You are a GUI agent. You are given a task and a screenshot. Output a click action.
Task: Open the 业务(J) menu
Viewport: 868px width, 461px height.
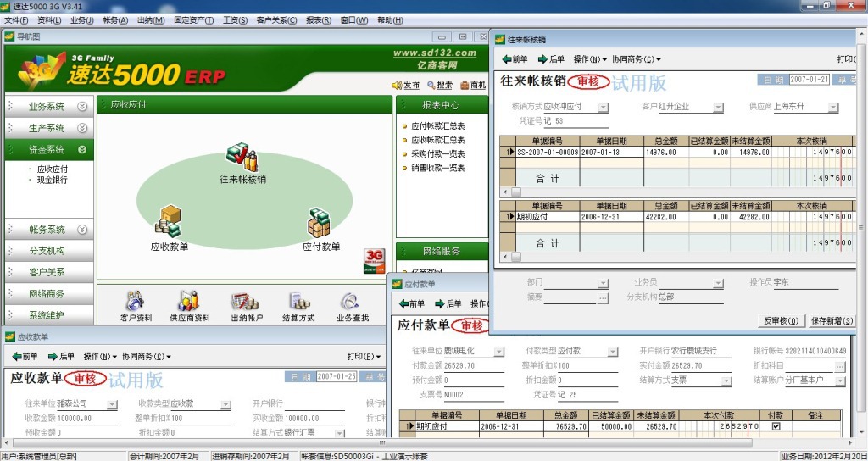tap(82, 20)
